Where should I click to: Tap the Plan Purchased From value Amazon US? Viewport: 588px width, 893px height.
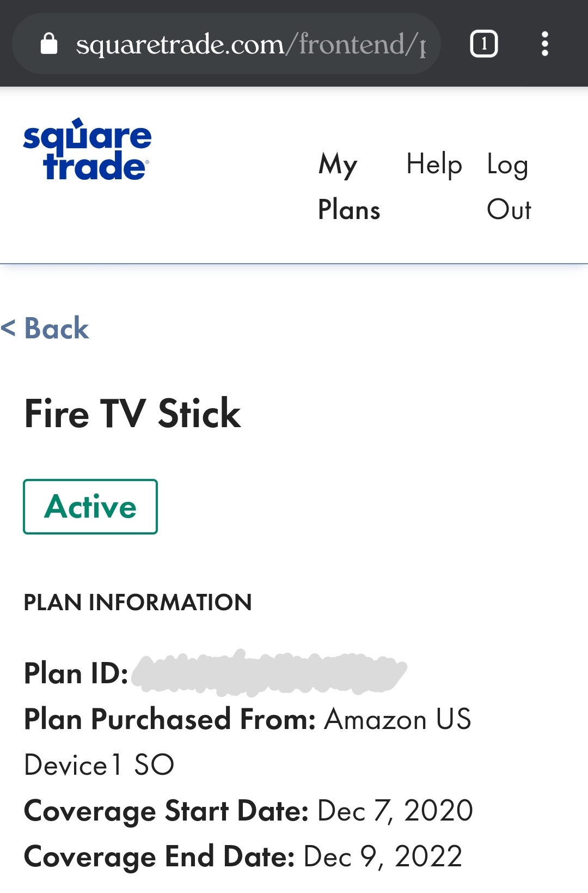click(x=396, y=719)
